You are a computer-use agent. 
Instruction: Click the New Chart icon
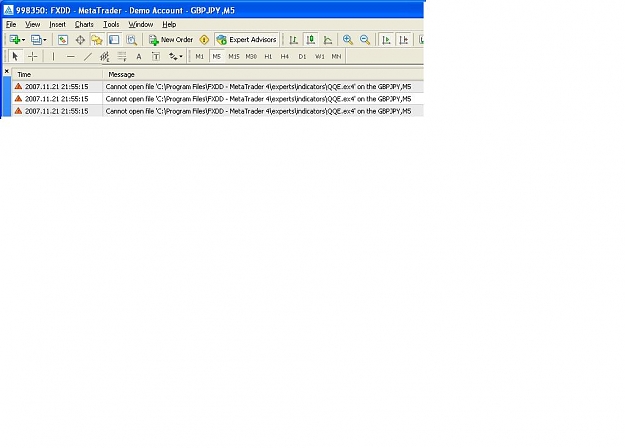(x=15, y=40)
